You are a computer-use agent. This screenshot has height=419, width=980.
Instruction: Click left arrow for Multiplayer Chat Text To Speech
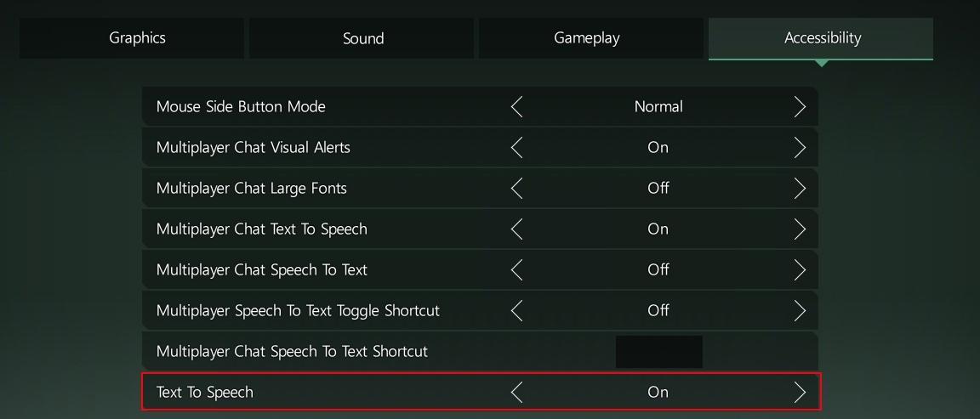(516, 229)
